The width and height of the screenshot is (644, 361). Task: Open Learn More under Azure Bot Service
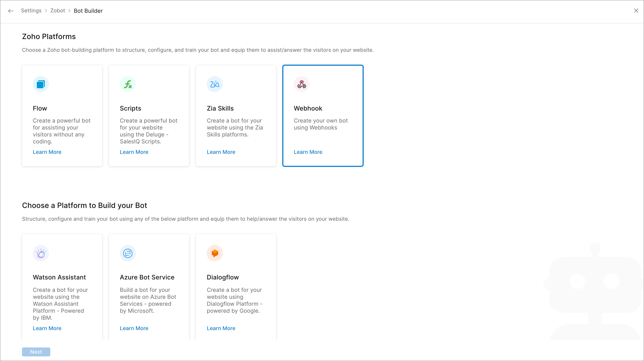coord(134,328)
